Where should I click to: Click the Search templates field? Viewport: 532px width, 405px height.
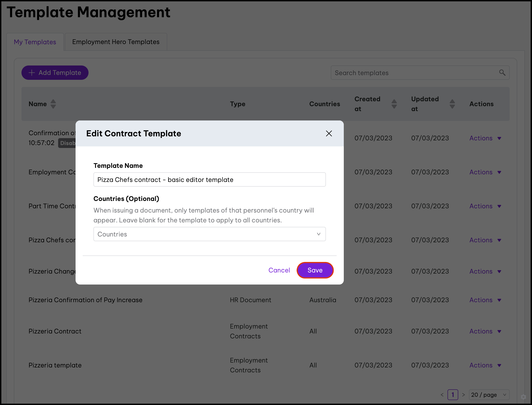pyautogui.click(x=415, y=73)
